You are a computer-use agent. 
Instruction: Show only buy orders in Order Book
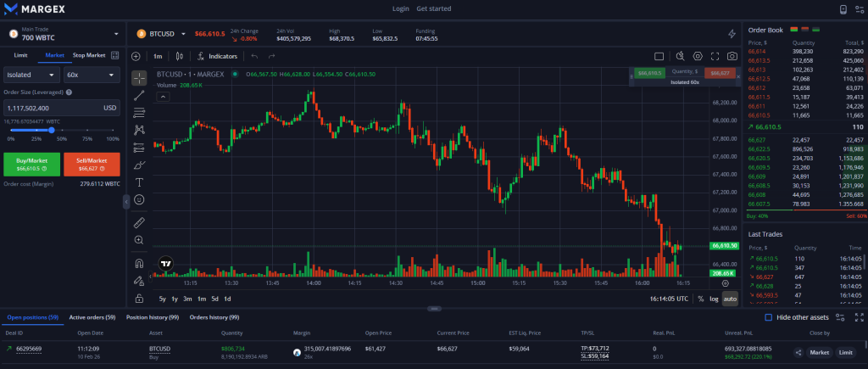[x=816, y=30]
